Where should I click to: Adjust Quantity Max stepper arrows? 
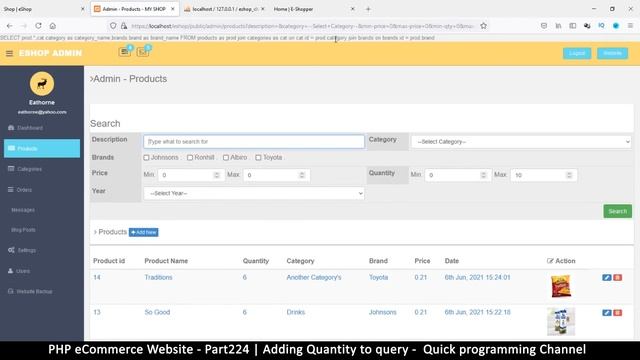click(x=569, y=175)
